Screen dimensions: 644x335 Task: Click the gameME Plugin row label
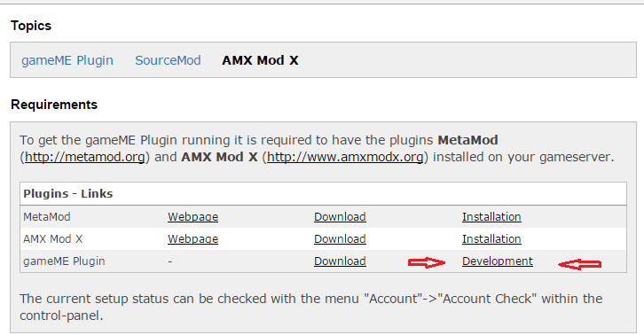pos(64,261)
